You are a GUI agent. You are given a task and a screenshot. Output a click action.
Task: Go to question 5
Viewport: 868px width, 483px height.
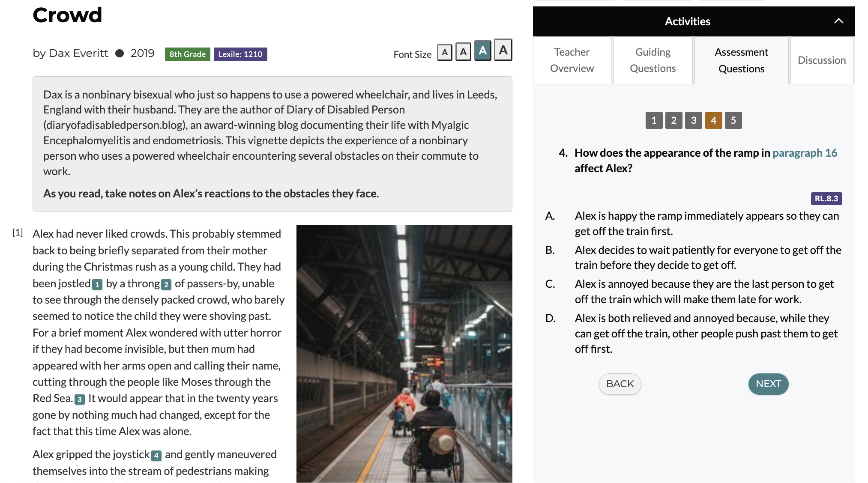pyautogui.click(x=733, y=120)
